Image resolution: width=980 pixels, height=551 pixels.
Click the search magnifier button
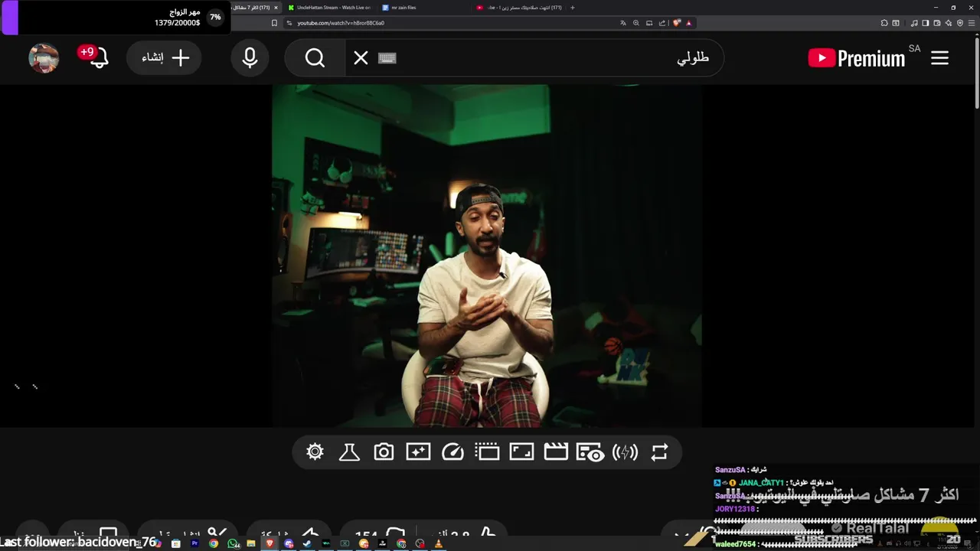coord(315,58)
